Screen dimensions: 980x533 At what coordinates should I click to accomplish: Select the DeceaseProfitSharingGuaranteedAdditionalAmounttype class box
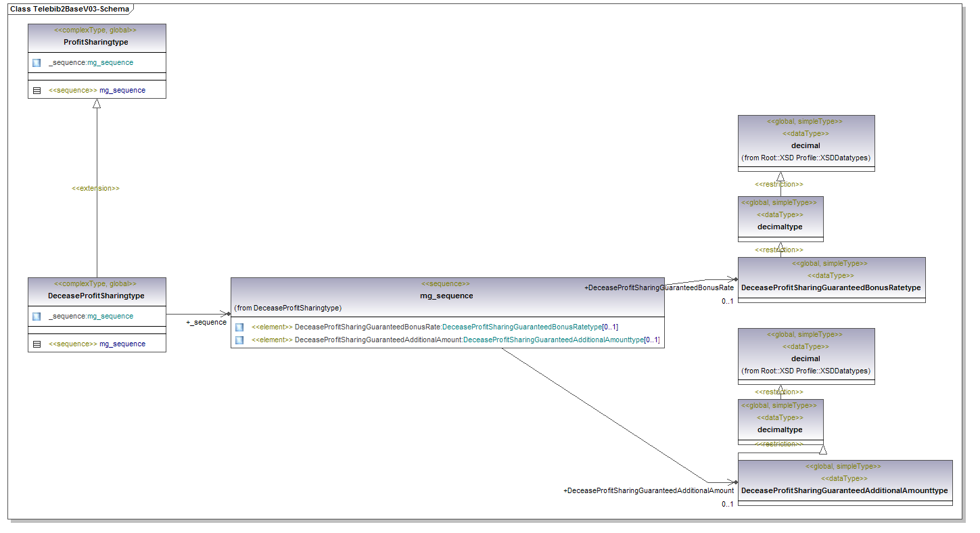844,490
